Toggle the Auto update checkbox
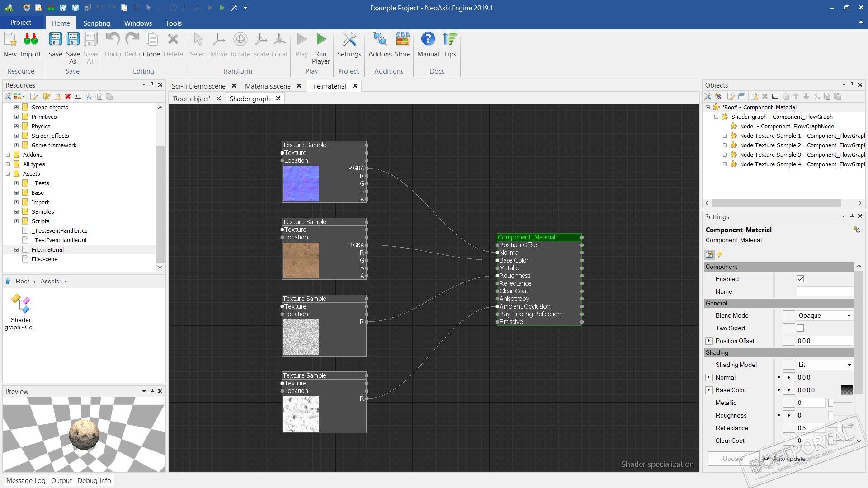This screenshot has width=868, height=488. point(767,459)
